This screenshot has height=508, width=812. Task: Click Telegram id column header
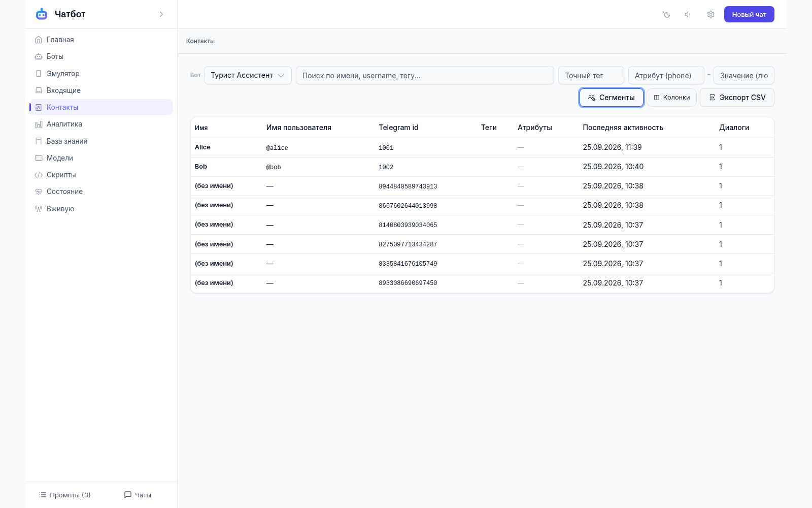coord(398,128)
